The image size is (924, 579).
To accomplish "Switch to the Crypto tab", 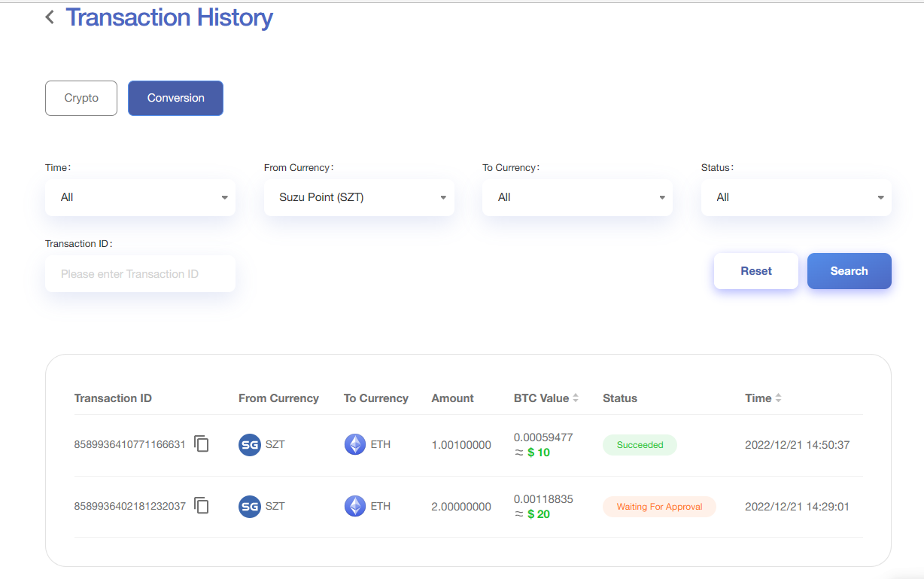I will click(81, 99).
